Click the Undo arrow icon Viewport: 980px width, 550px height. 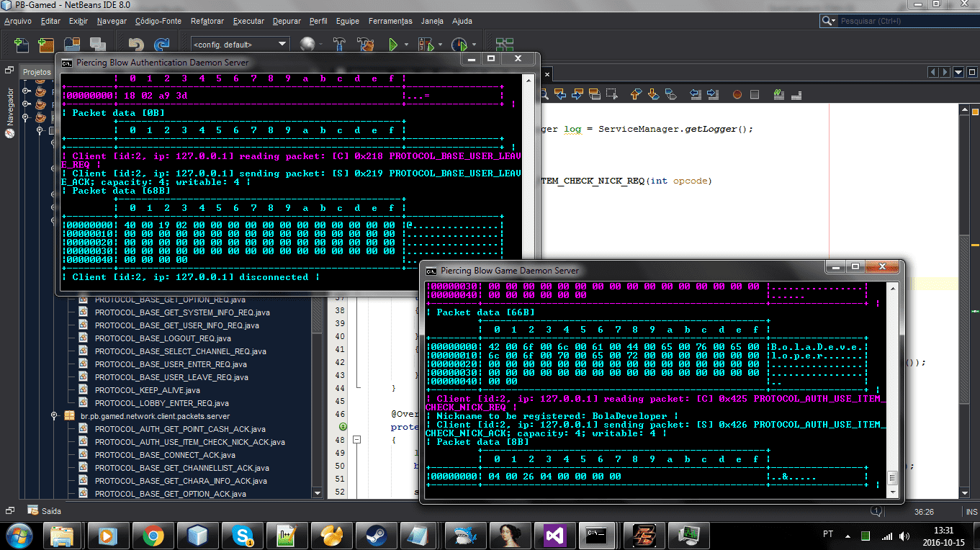tap(136, 45)
